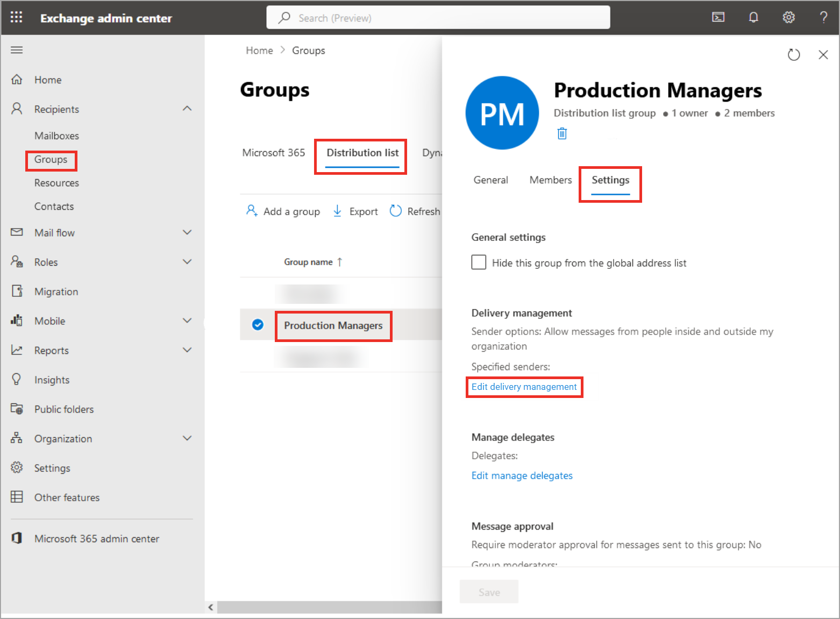
Task: Click Edit delivery management link
Action: click(x=524, y=387)
